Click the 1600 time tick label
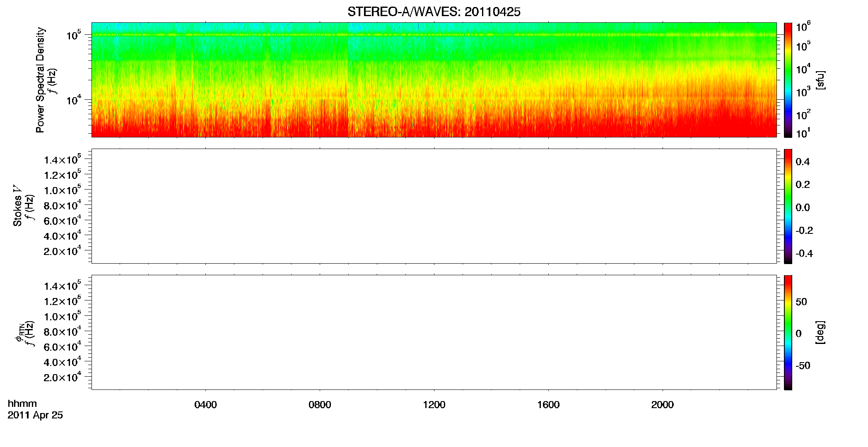Screen dimensions: 868x447 tap(548, 405)
